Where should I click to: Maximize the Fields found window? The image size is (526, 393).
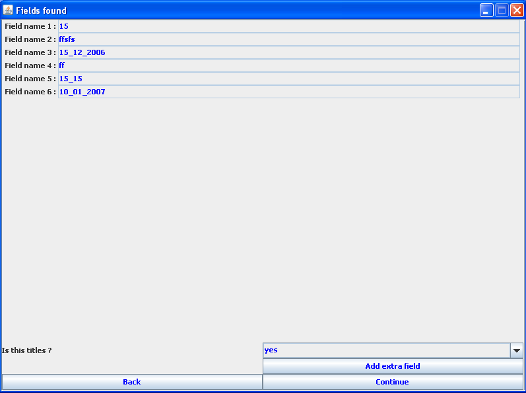pos(502,10)
